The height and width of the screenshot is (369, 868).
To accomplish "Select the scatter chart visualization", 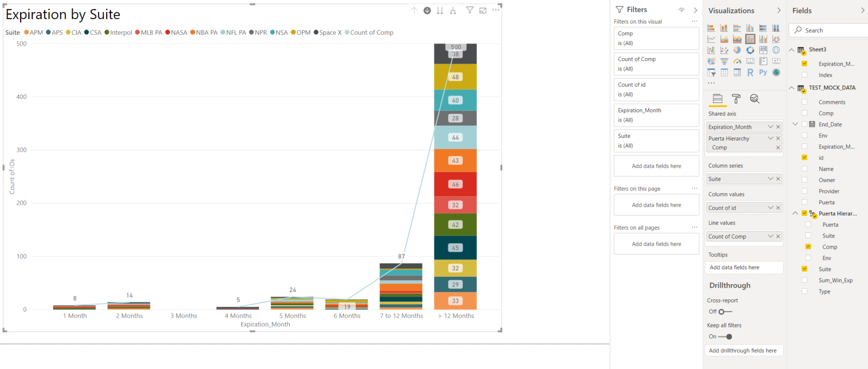I will 724,50.
